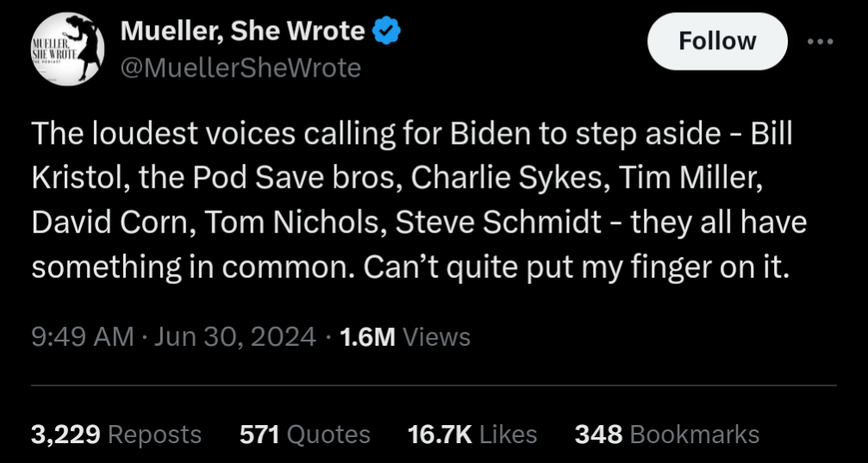Open the 571 Quotes list
This screenshot has width=868, height=463.
tap(305, 435)
